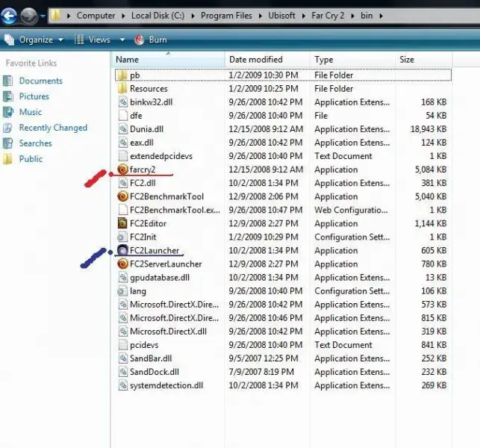Sort by the Name column header
The width and height of the screenshot is (480, 448).
pos(168,60)
